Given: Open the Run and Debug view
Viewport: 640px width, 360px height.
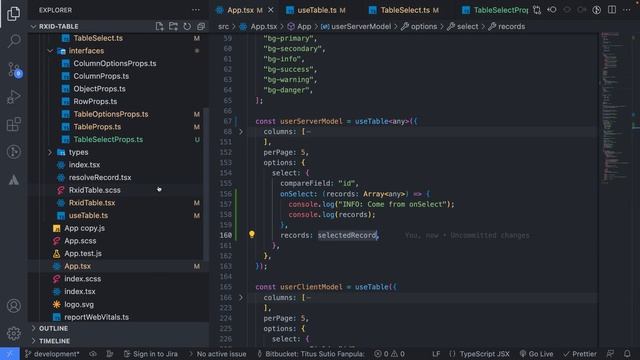Looking at the screenshot, I should (13, 97).
